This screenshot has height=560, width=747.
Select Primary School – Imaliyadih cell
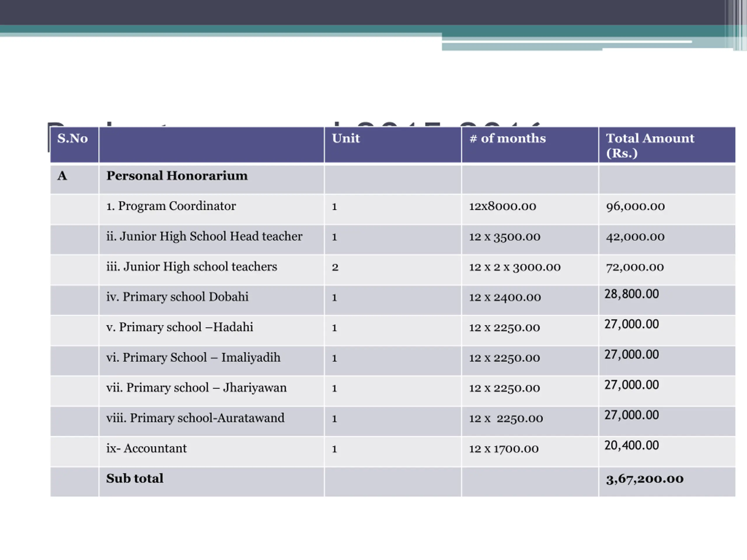[x=193, y=358]
